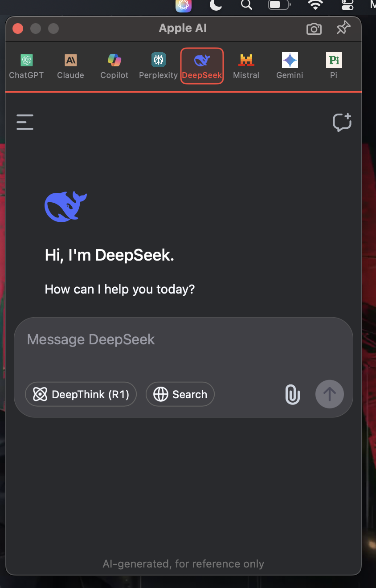Toggle the web Search option
376x588 pixels.
(180, 394)
